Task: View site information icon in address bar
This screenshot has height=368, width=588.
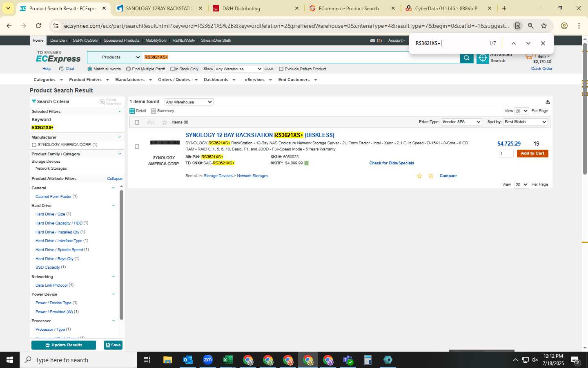Action: click(56, 26)
